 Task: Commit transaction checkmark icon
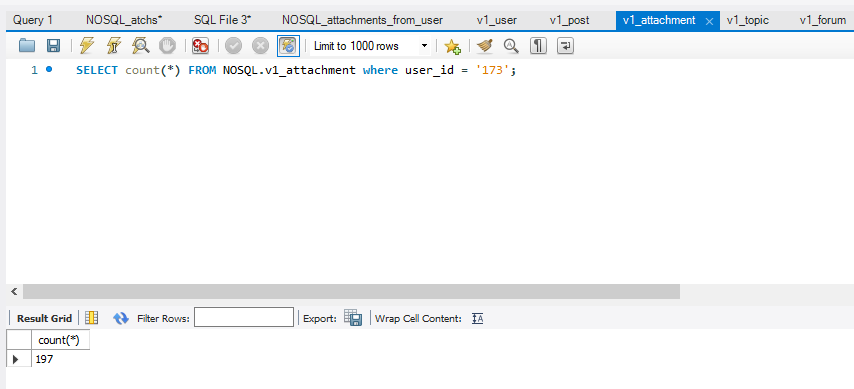point(233,46)
